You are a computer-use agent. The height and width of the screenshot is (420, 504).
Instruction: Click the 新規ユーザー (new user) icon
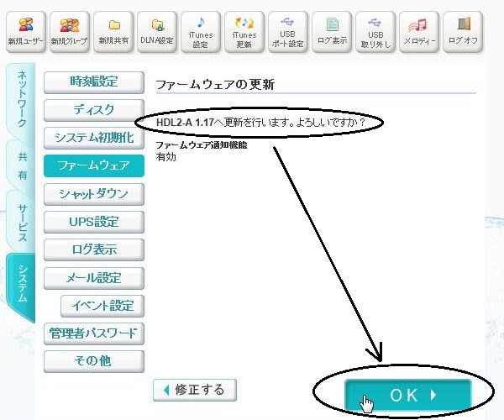(26, 31)
